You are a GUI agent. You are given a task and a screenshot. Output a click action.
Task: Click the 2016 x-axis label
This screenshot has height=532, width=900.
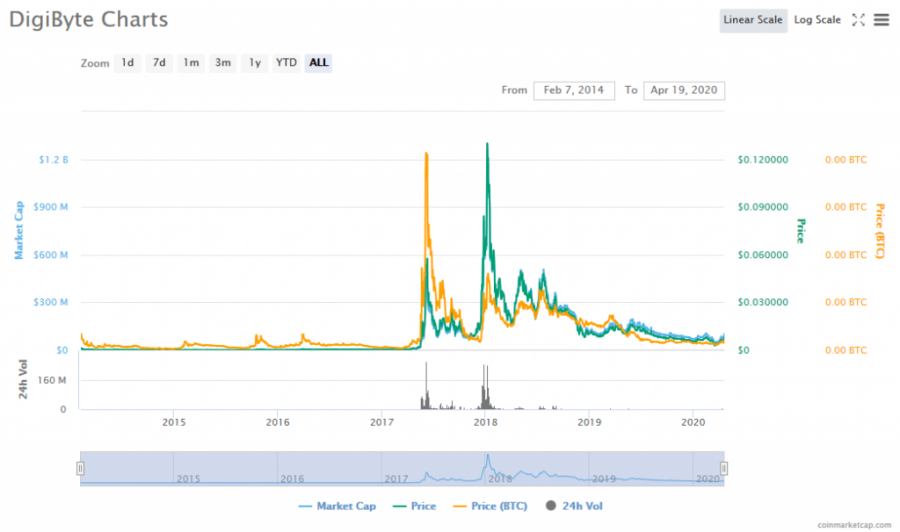coord(278,422)
